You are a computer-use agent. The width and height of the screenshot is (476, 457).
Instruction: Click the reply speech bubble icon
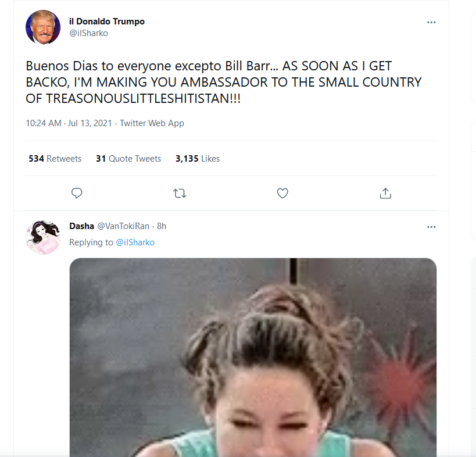(77, 193)
